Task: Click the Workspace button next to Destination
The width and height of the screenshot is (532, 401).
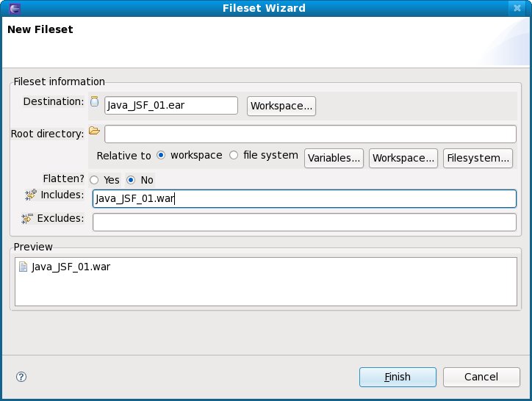Action: [281, 106]
